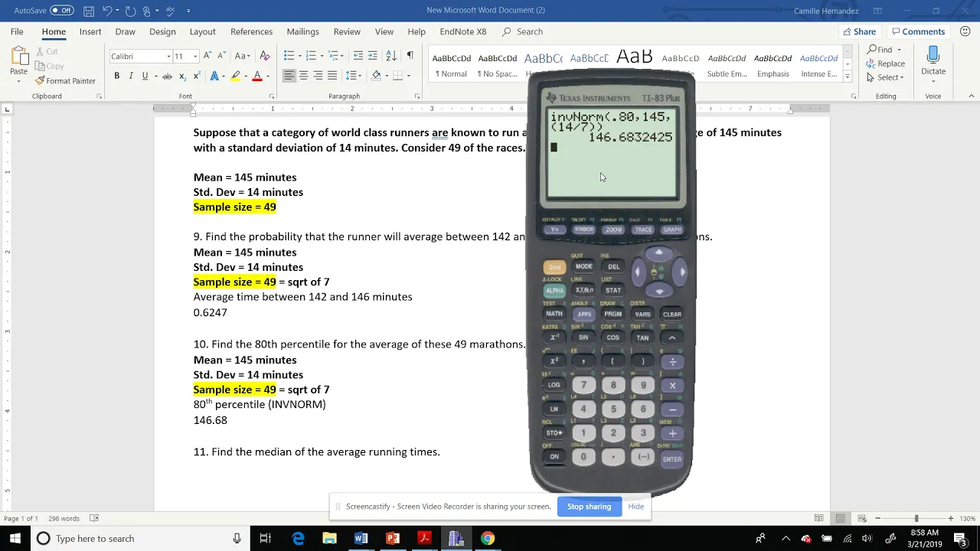The width and height of the screenshot is (980, 551).
Task: Open the EndNote X8 tab
Action: (463, 31)
